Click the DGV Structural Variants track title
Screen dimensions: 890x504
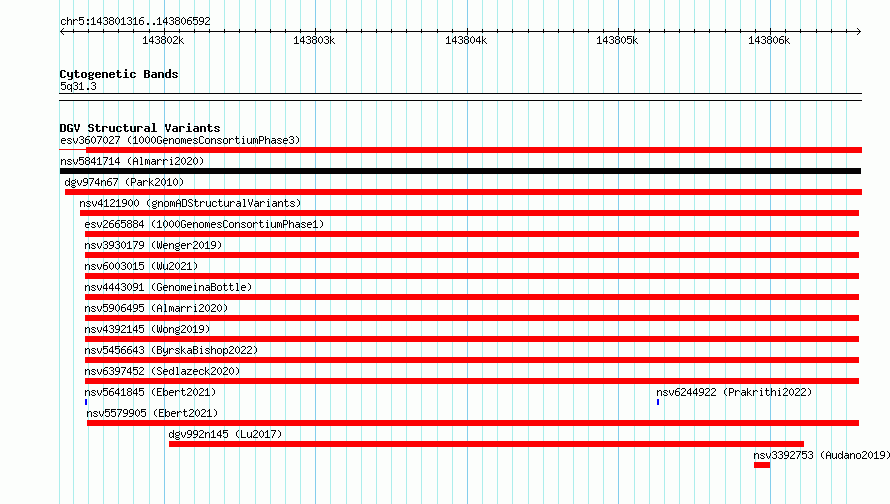[140, 128]
